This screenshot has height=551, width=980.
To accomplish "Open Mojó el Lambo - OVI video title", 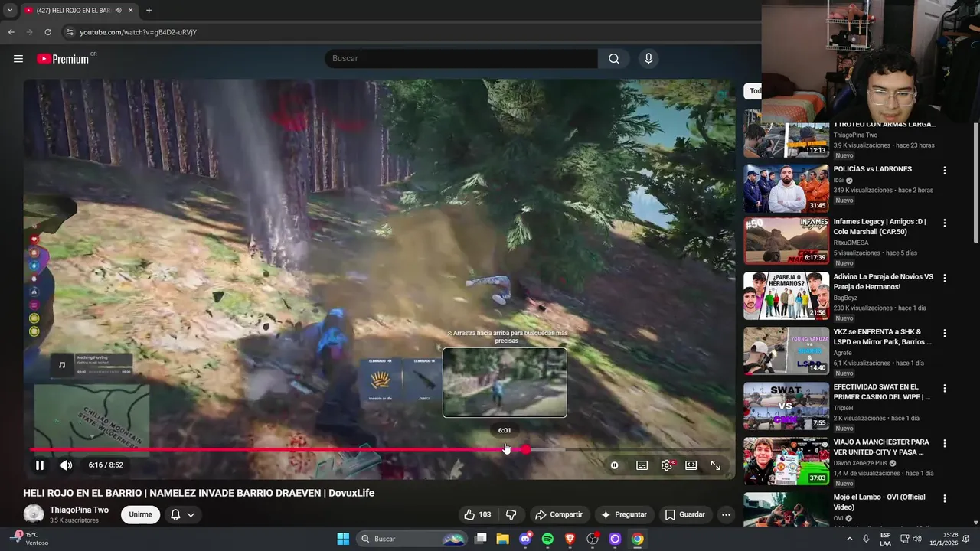I will (x=880, y=502).
